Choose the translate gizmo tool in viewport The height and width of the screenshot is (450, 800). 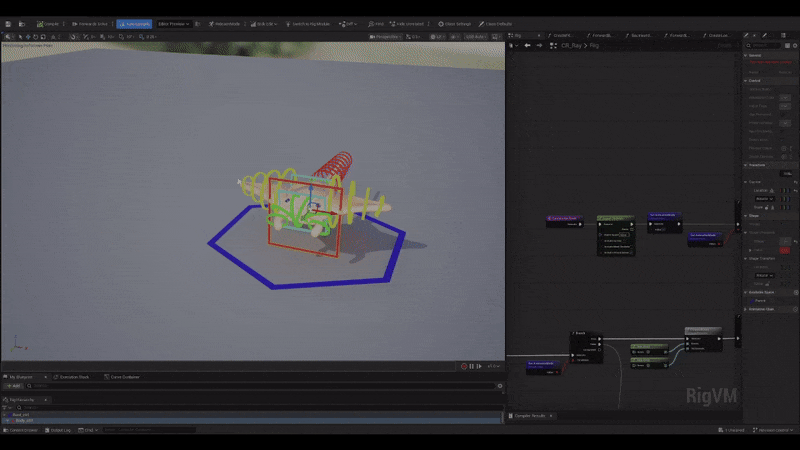tap(28, 37)
